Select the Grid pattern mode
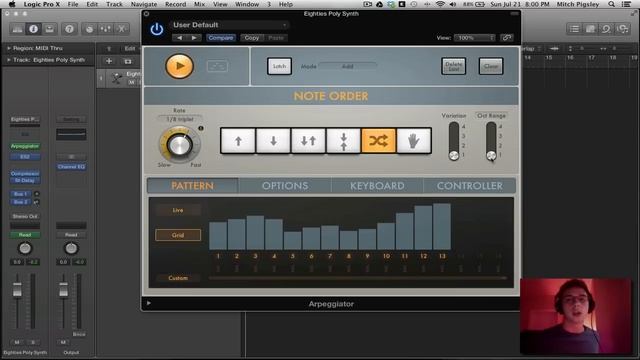Image resolution: width=640 pixels, height=360 pixels. (178, 235)
